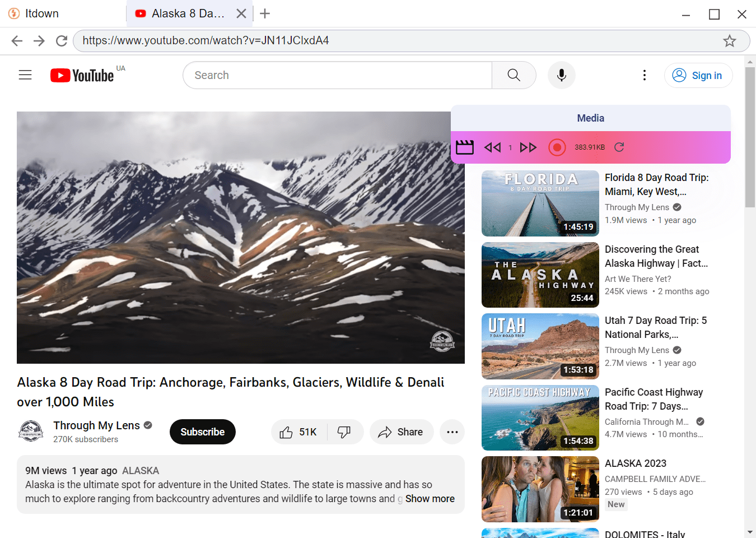Click the 270K subscribers text

pyautogui.click(x=86, y=439)
